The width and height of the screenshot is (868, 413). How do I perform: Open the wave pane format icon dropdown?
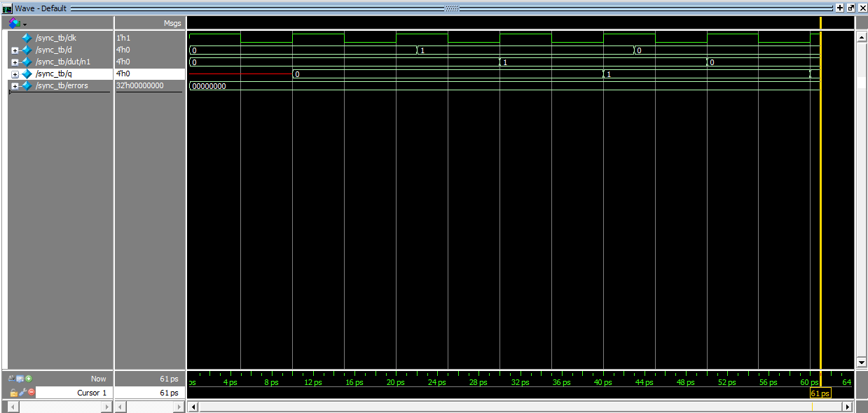click(x=18, y=23)
